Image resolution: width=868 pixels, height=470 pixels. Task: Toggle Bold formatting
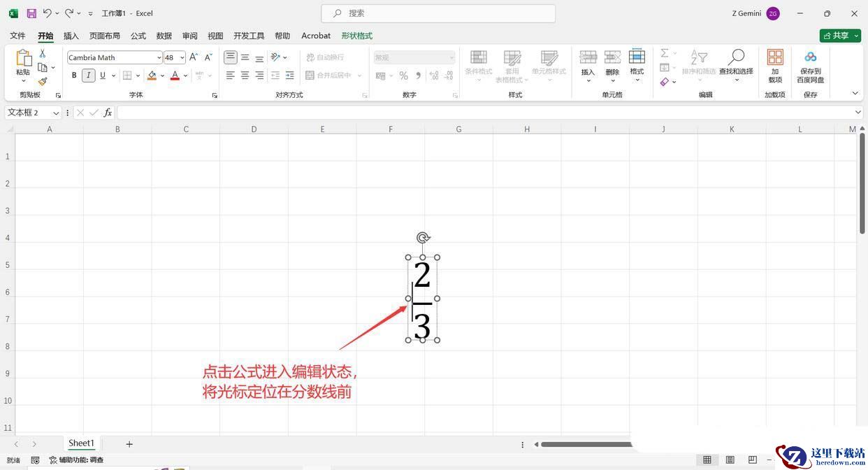(74, 76)
